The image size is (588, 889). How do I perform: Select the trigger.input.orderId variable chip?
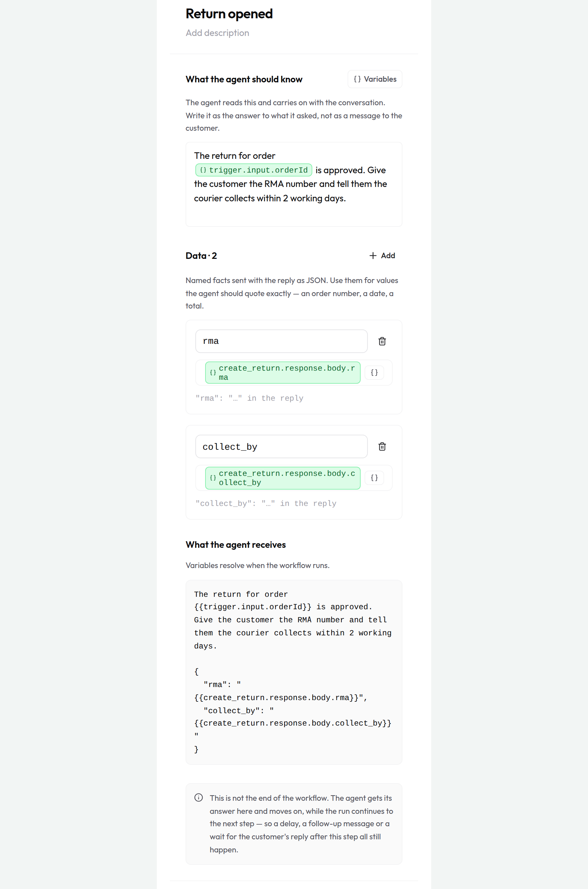pos(254,170)
